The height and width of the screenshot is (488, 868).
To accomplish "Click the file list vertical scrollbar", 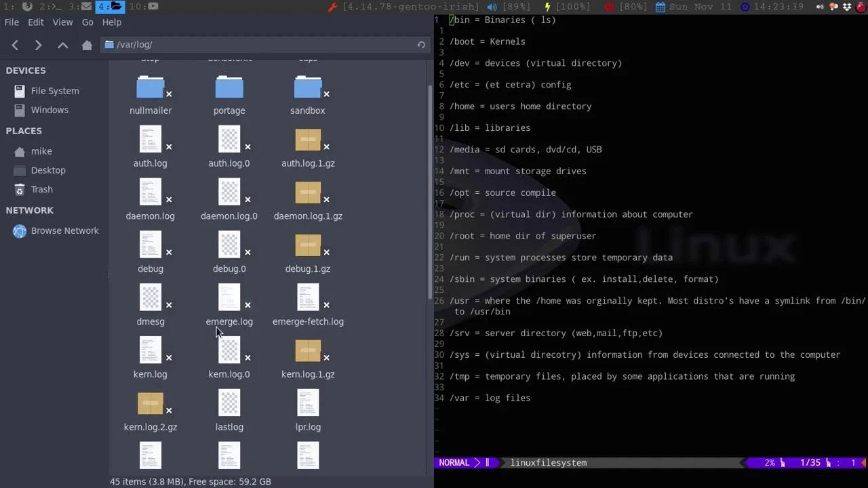I will click(x=429, y=192).
